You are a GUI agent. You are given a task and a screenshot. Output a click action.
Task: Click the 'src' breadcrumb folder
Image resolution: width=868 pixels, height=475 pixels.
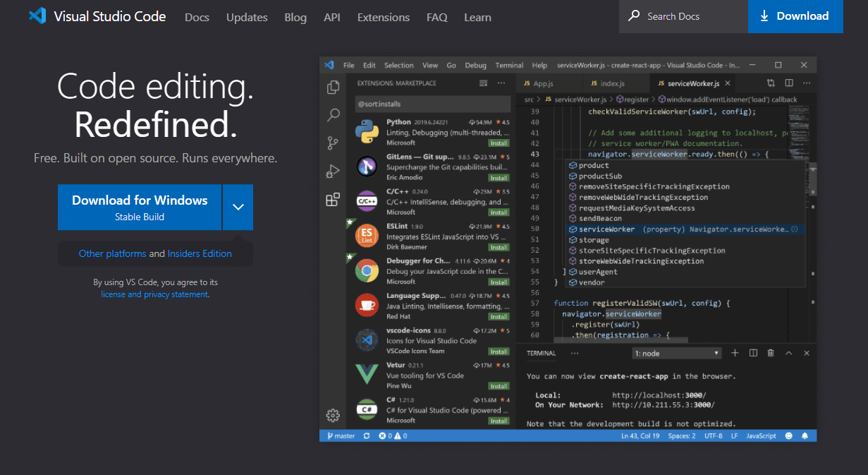click(x=529, y=100)
